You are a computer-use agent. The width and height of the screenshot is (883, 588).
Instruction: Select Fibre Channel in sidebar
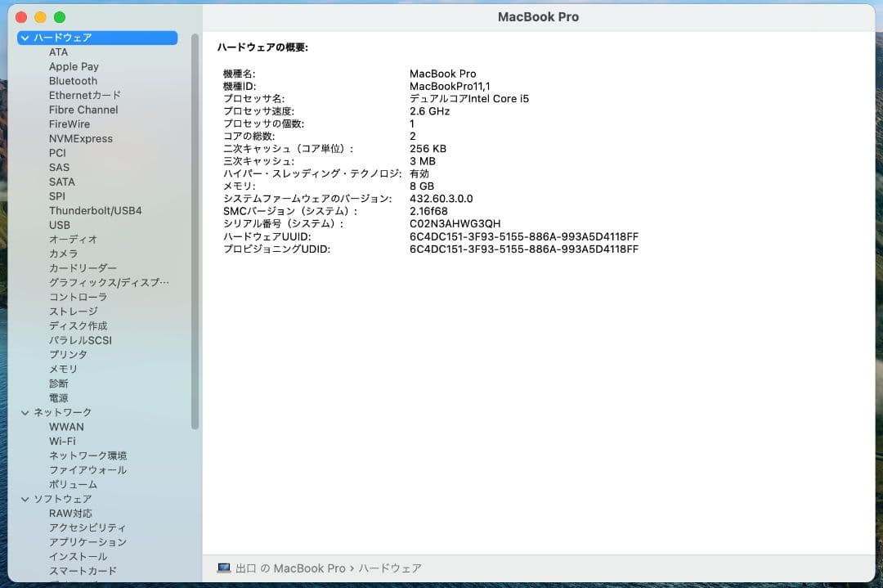(x=83, y=110)
